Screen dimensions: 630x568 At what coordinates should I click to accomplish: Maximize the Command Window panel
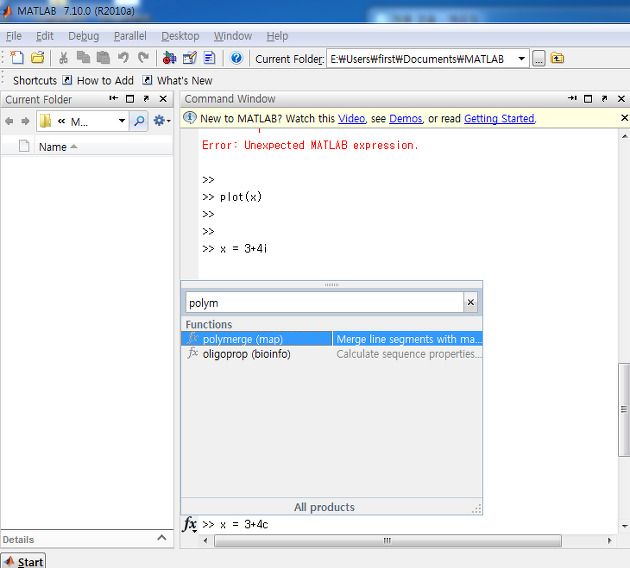point(588,99)
